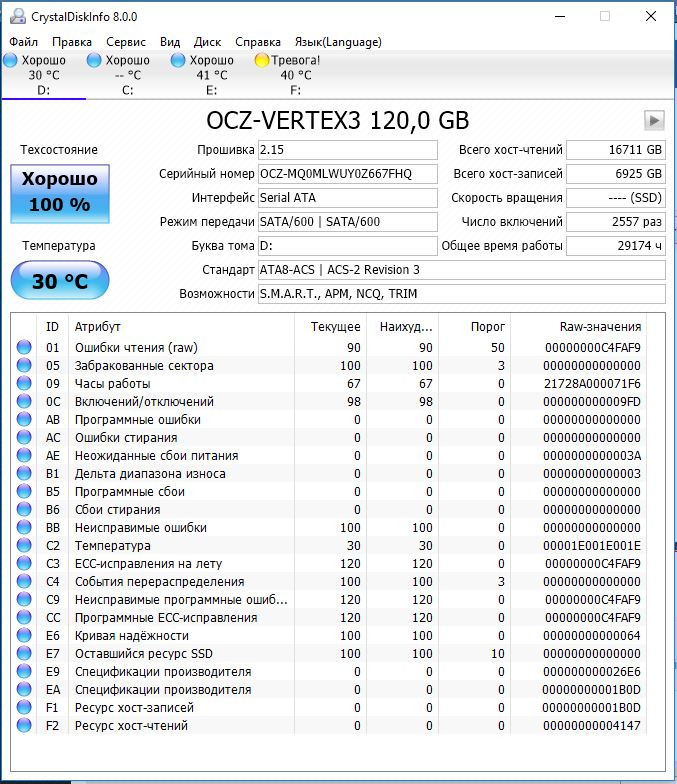Click the transfer mode field SATA/600 | SATA/600
This screenshot has width=677, height=784.
(348, 222)
